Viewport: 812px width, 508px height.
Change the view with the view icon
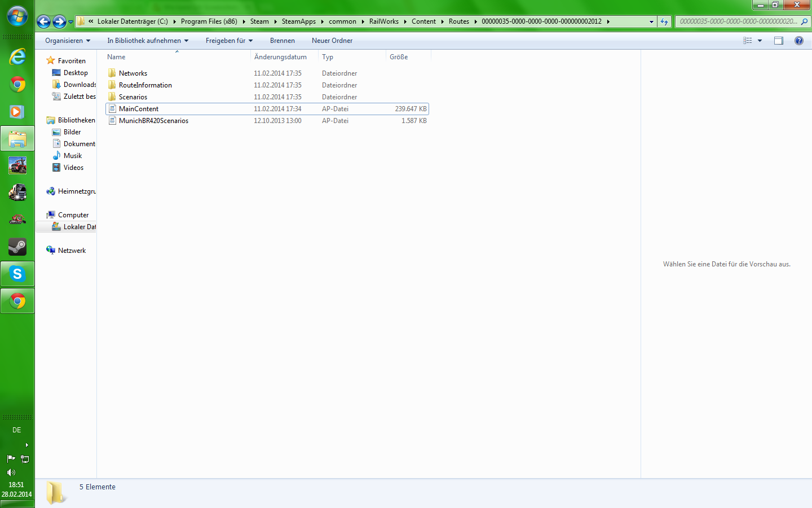pos(748,41)
